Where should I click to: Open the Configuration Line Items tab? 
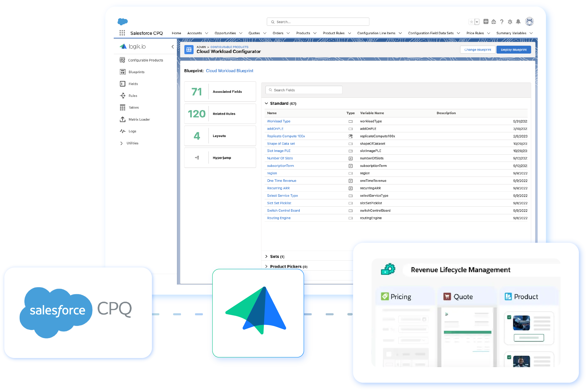click(x=376, y=33)
